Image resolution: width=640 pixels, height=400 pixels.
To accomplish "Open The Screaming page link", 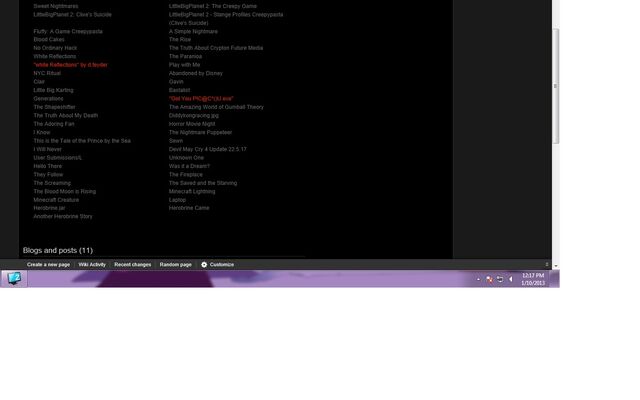I will click(52, 183).
